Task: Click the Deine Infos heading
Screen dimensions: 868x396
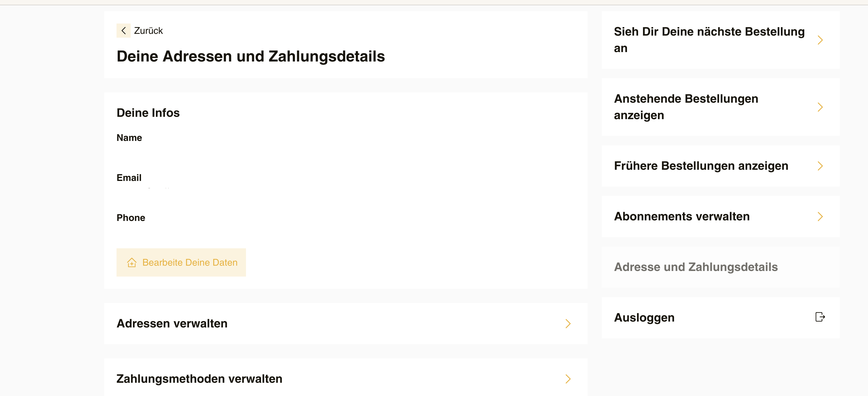Action: tap(148, 113)
